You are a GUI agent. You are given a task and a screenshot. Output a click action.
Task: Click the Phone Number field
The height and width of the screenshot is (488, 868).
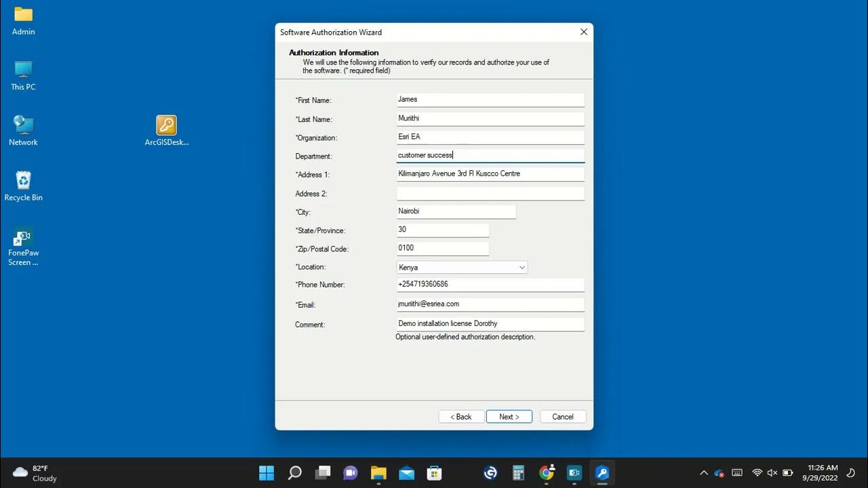point(490,285)
